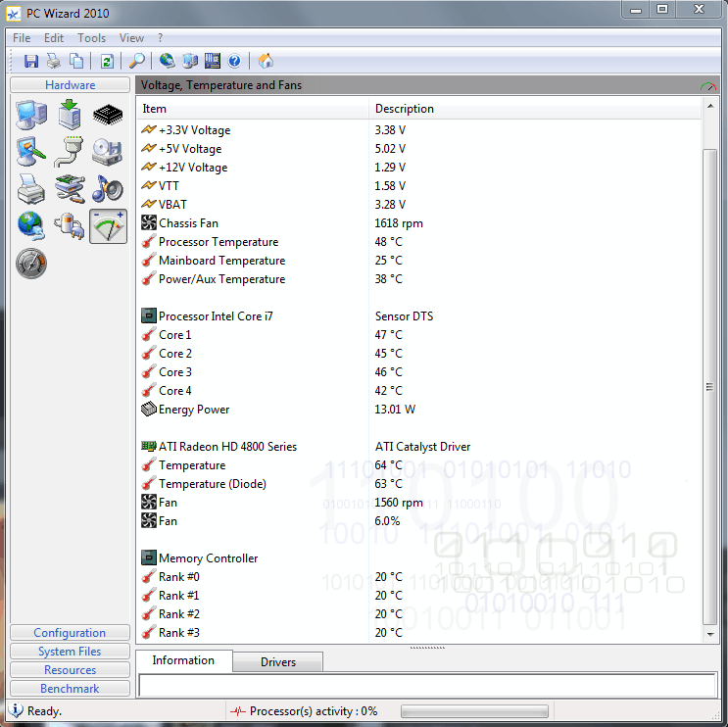728x727 pixels.
Task: Open the Edit menu
Action: point(53,38)
